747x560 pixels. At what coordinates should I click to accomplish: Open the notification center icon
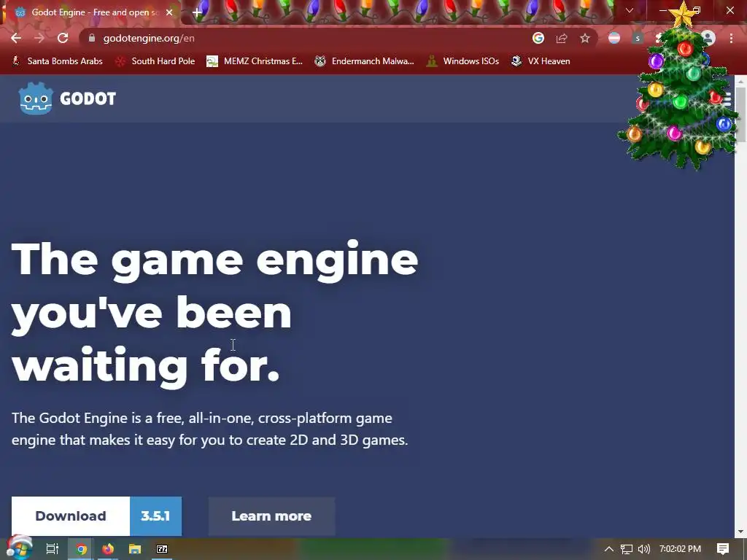pyautogui.click(x=723, y=549)
